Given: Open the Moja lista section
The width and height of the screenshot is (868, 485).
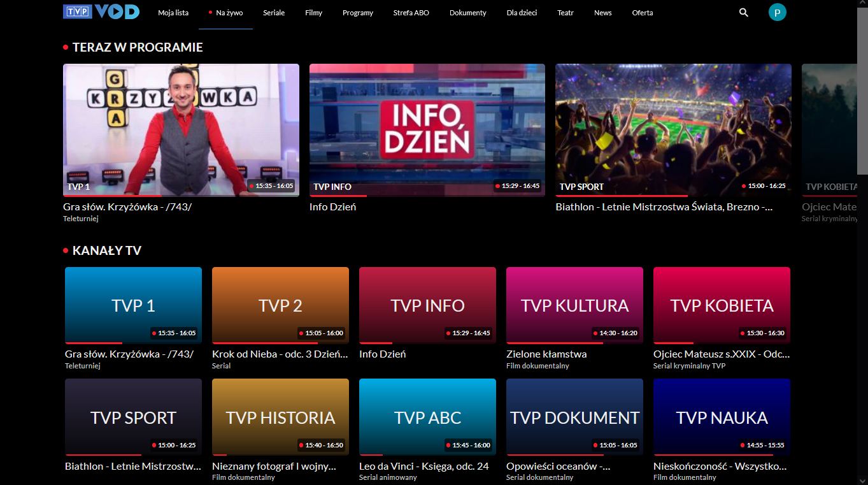Looking at the screenshot, I should [173, 12].
